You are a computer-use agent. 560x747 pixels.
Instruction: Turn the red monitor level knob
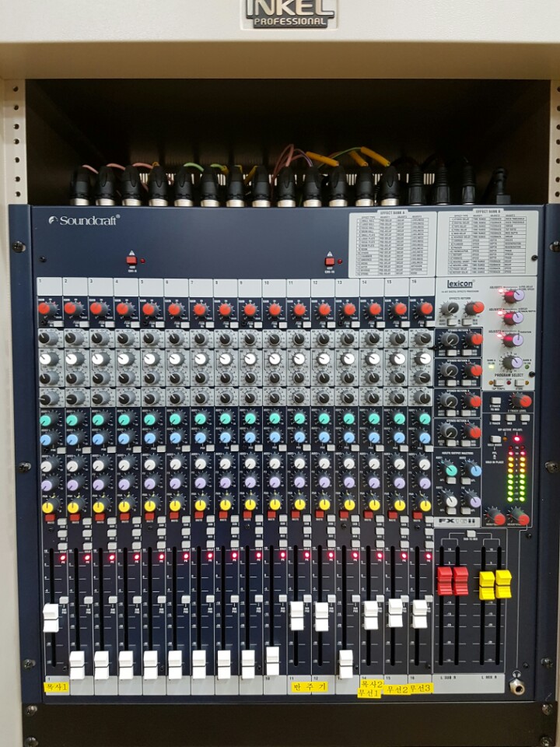pos(497,517)
